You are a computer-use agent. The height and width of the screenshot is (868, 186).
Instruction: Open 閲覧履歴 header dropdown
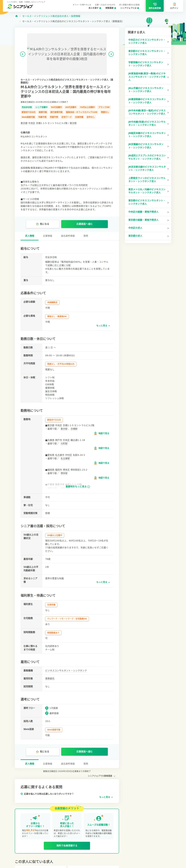110,8
